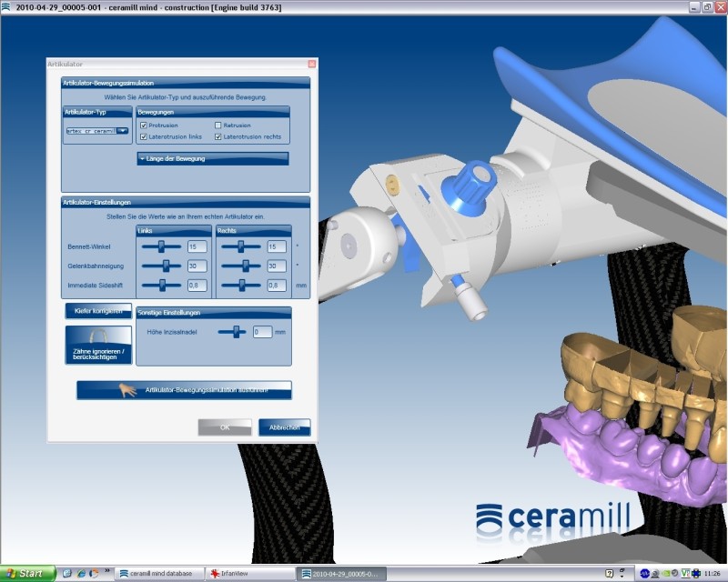Toggle Laterotrusion rechts checkbox
The width and height of the screenshot is (728, 582).
[218, 136]
